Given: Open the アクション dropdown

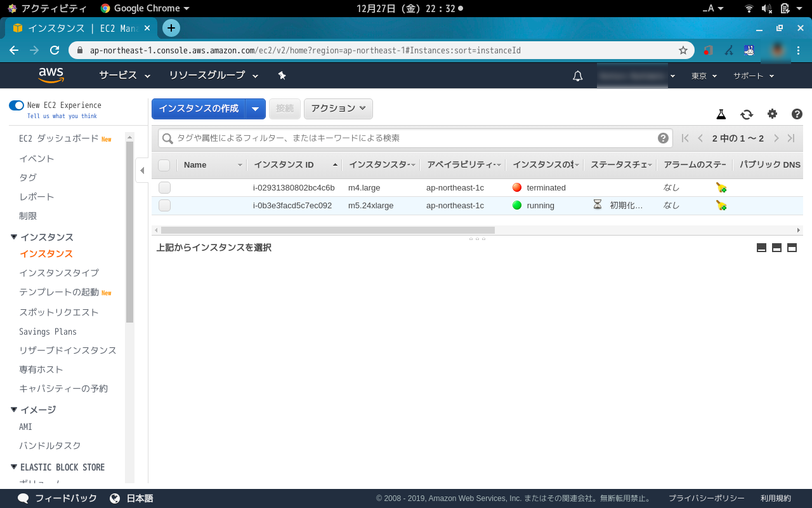Looking at the screenshot, I should (x=338, y=109).
